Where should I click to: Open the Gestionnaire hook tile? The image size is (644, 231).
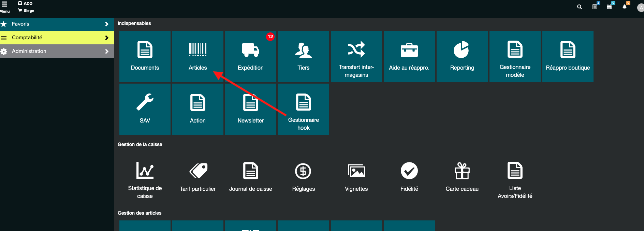point(303,109)
